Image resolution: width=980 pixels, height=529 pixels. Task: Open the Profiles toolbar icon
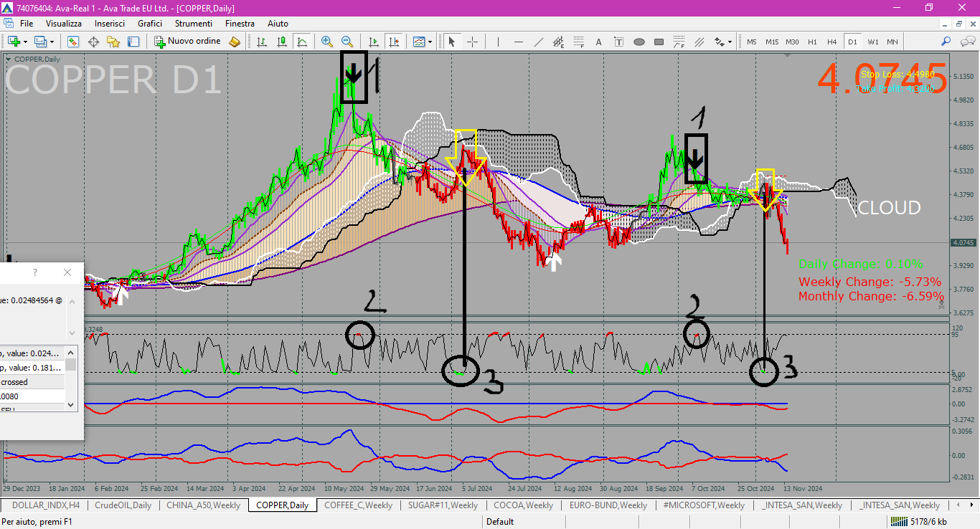pos(40,42)
